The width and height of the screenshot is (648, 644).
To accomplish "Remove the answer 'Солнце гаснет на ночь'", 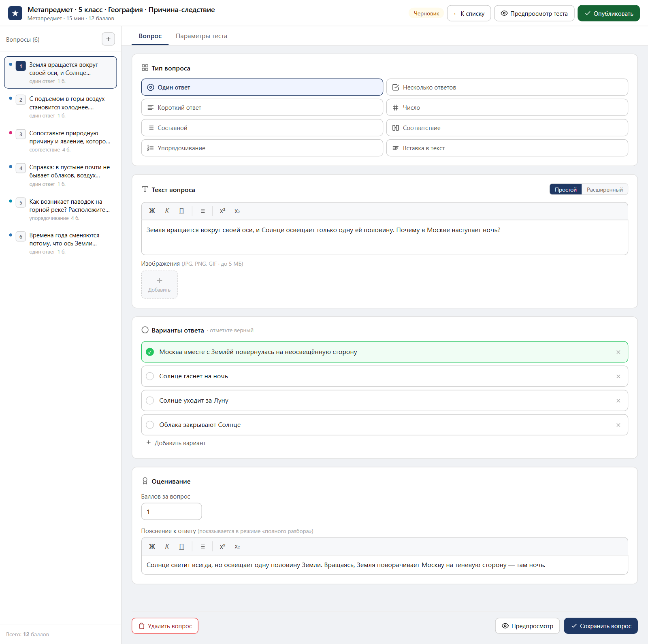I will (618, 376).
